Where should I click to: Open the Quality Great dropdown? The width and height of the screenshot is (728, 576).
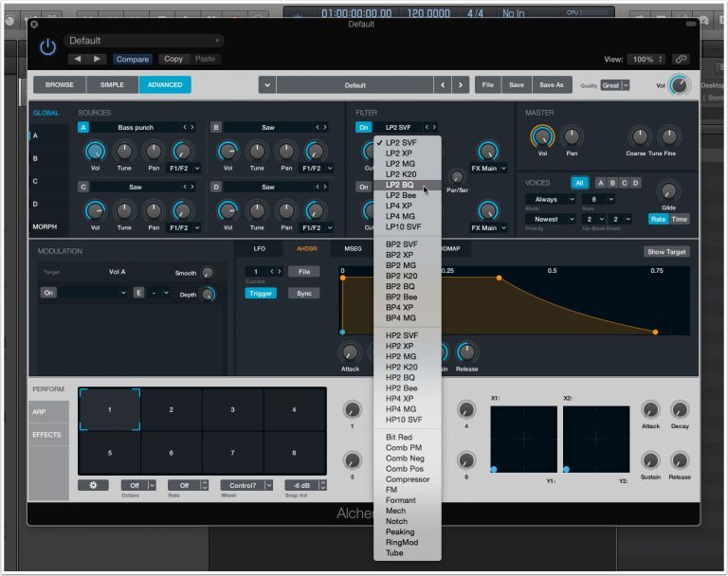615,85
